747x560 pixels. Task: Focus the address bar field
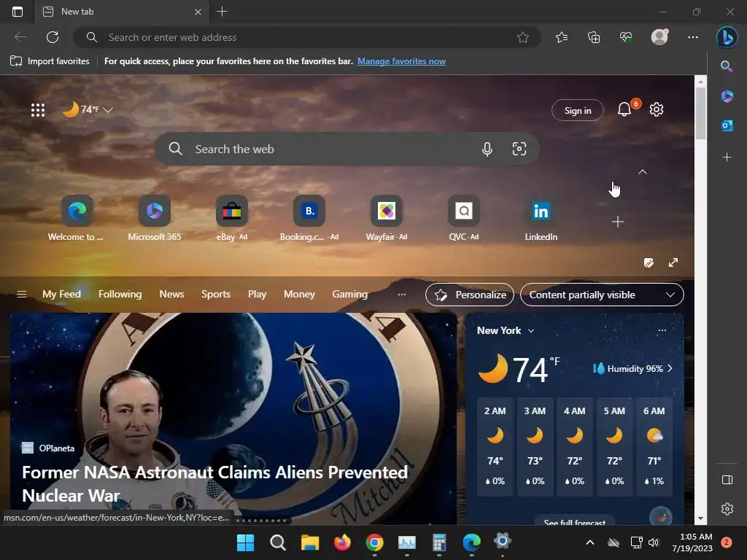[307, 37]
